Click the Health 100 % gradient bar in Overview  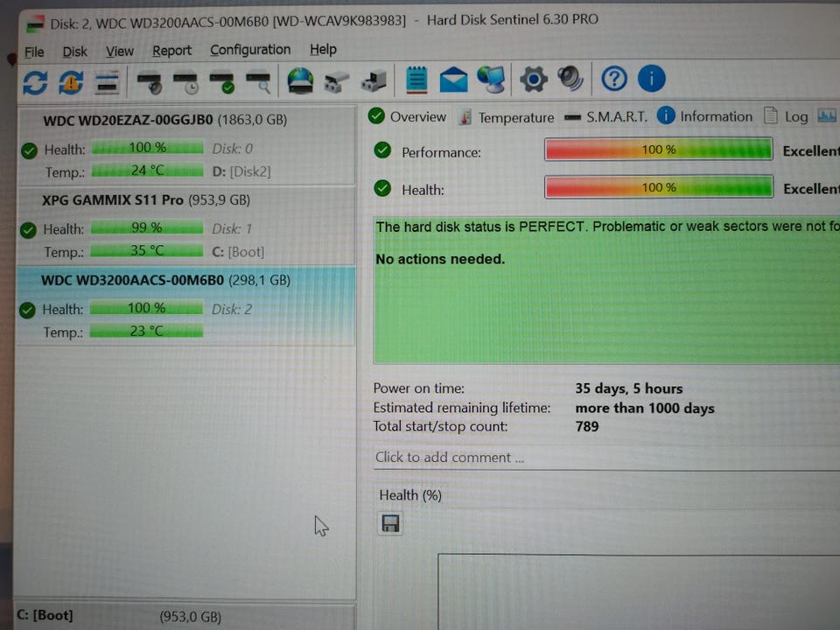click(658, 187)
